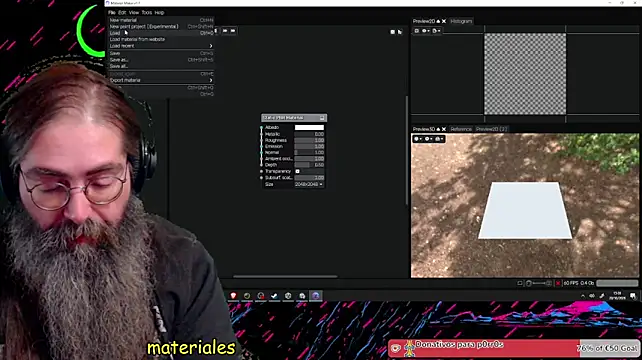Adjust the Emission value slider
The image size is (642, 360).
(309, 146)
